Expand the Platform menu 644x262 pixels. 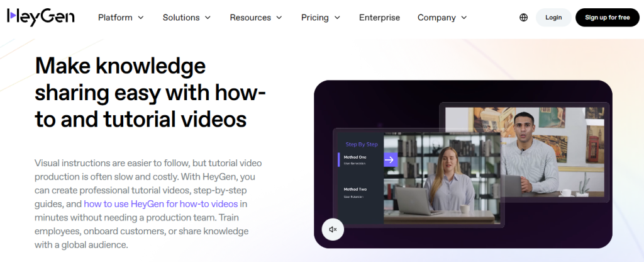[x=121, y=17]
